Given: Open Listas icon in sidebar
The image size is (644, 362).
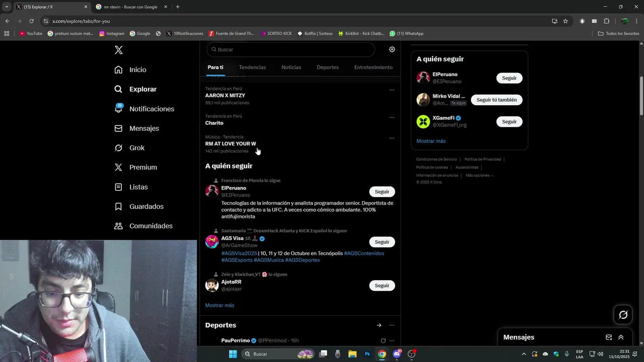Looking at the screenshot, I should point(118,187).
